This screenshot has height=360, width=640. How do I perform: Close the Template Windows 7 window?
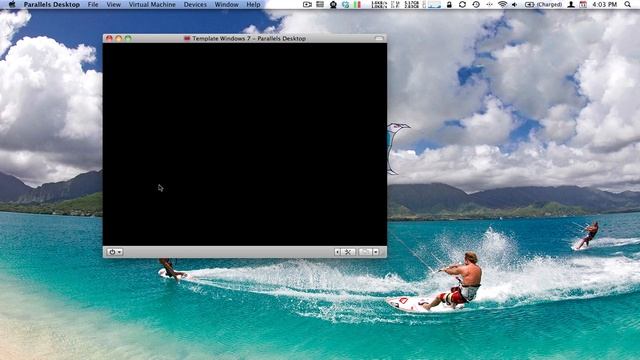pos(109,38)
